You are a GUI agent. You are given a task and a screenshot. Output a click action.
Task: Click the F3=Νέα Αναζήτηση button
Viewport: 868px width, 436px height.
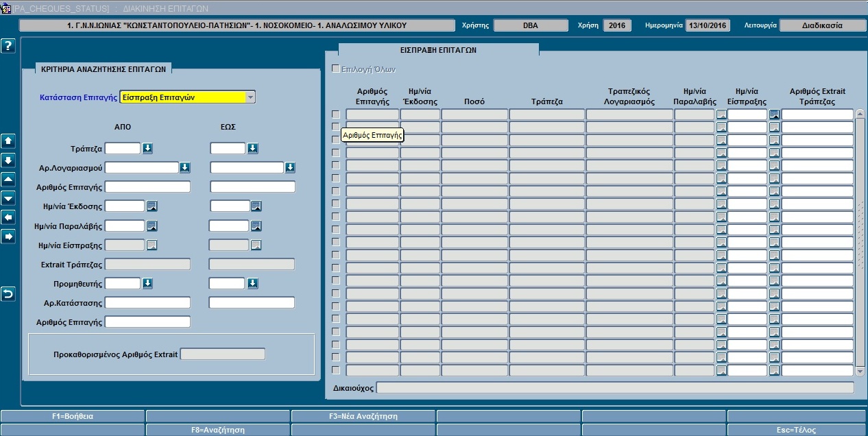(363, 416)
